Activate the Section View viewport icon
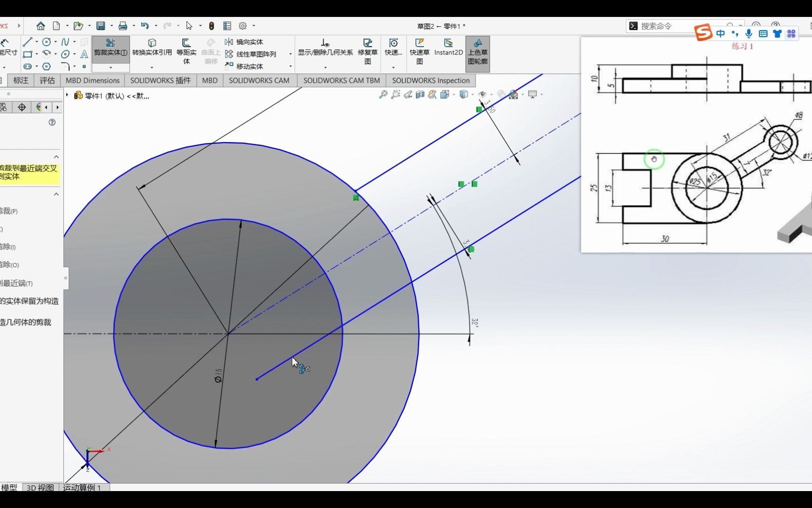Viewport: 812px width, 508px height. pyautogui.click(x=420, y=95)
